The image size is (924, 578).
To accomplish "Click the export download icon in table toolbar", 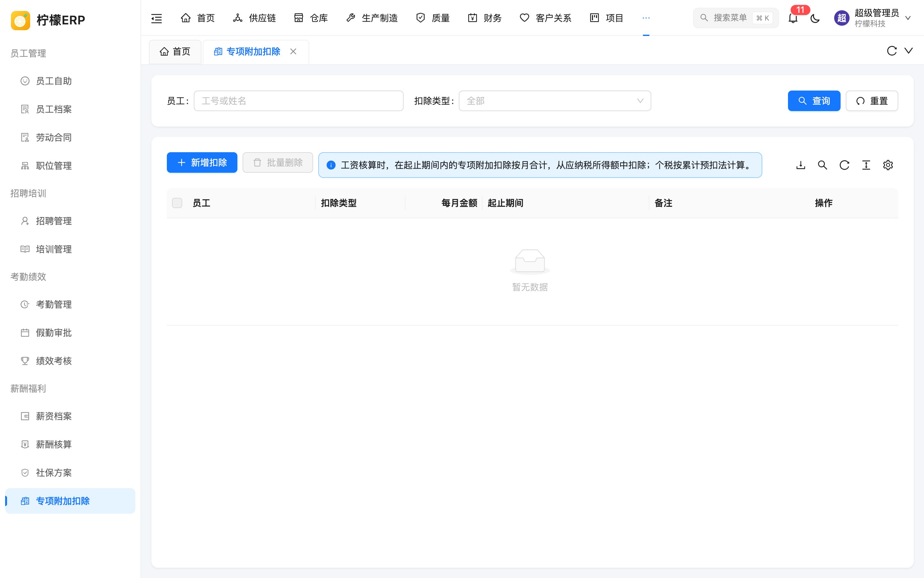I will [801, 165].
